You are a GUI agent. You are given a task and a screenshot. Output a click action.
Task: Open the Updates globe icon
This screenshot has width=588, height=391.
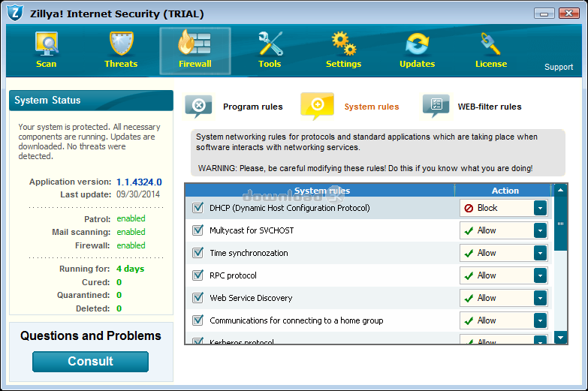(x=417, y=44)
